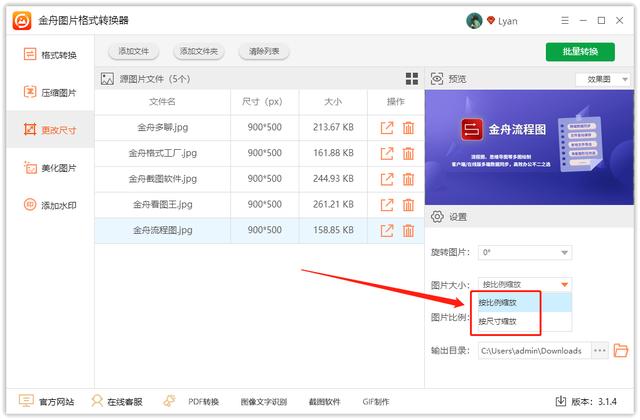Open 在线客服 from the bottom bar
The width and height of the screenshot is (640, 420).
tap(117, 402)
